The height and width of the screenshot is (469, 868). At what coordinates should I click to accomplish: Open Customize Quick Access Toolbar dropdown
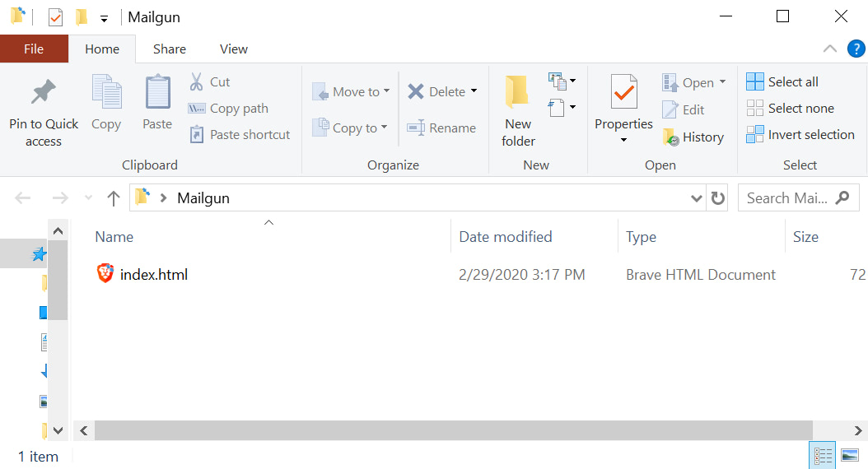[x=104, y=20]
